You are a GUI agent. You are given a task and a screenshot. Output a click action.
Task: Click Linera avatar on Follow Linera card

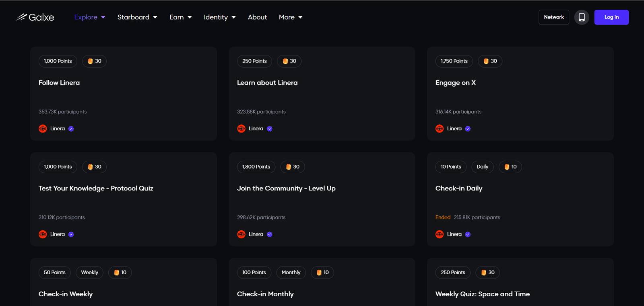point(43,129)
